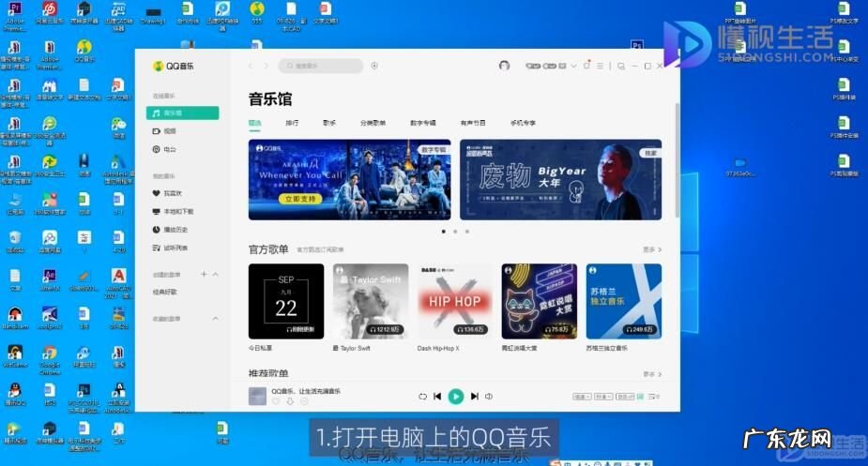
Task: Open the Dash Hip-Hop X playlist cover
Action: pyautogui.click(x=455, y=301)
